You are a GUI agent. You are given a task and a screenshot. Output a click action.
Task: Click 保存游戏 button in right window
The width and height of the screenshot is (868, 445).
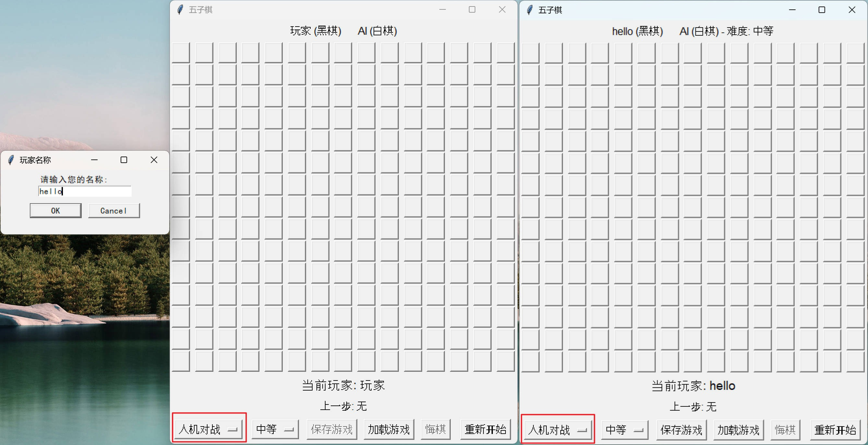[x=681, y=430]
